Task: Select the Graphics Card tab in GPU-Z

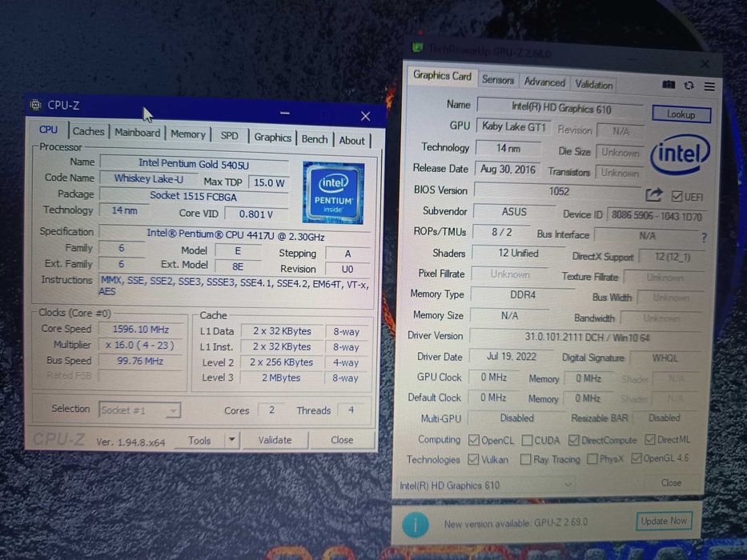Action: [442, 76]
